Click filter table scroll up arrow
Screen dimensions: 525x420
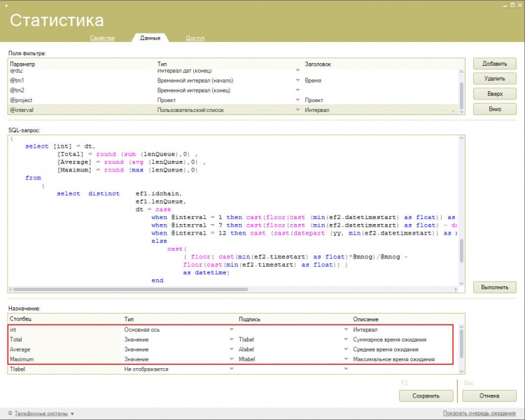tap(462, 71)
